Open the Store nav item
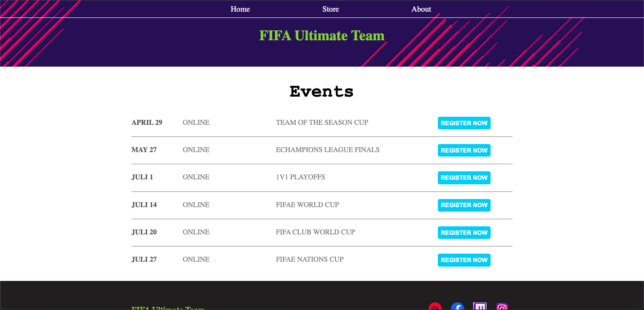This screenshot has height=310, width=644. (330, 9)
